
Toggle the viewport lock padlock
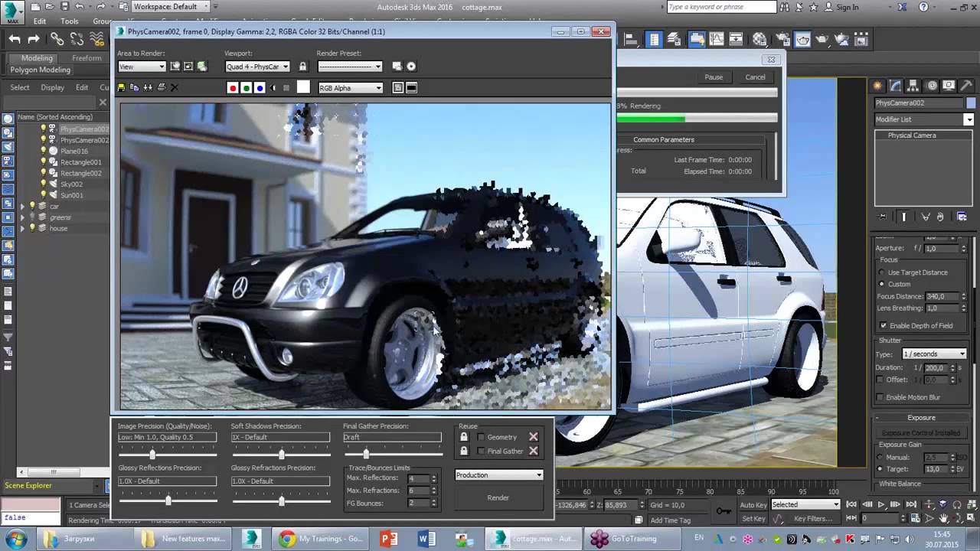(x=302, y=67)
